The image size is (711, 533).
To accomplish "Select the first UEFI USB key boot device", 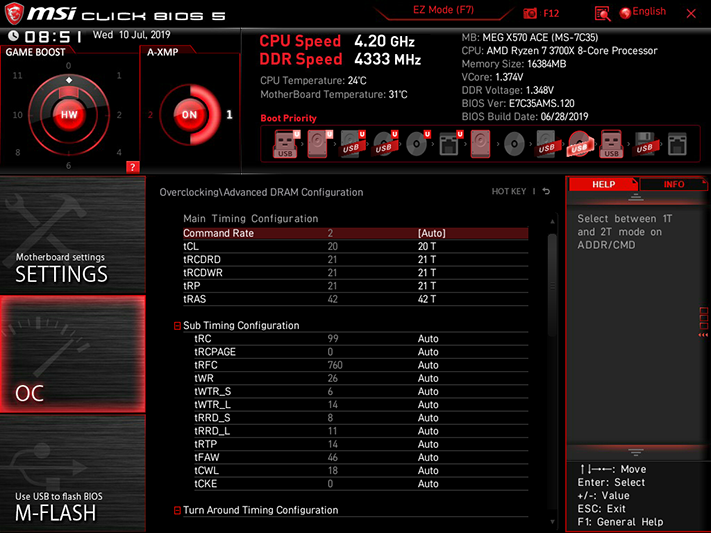I will (x=285, y=144).
